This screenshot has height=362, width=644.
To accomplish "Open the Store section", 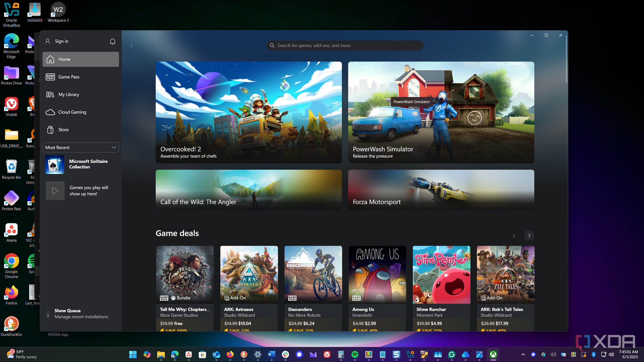I will pos(81,130).
